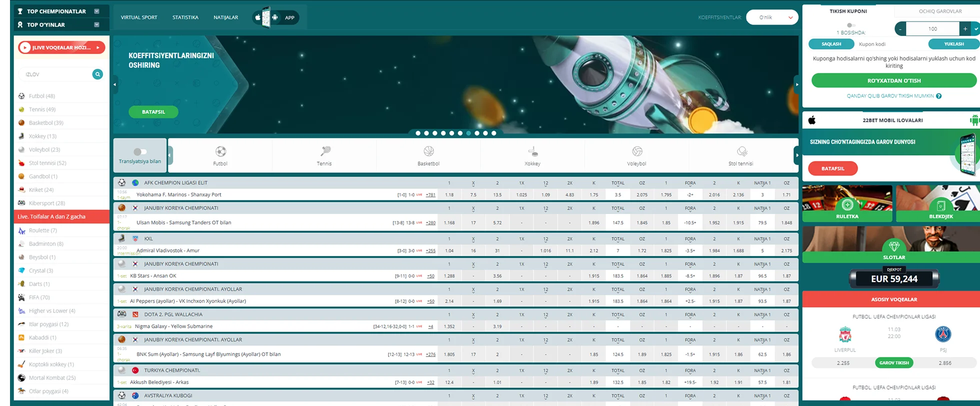The width and height of the screenshot is (980, 406).
Task: Click the Tennis racket filter icon
Action: [x=324, y=151]
